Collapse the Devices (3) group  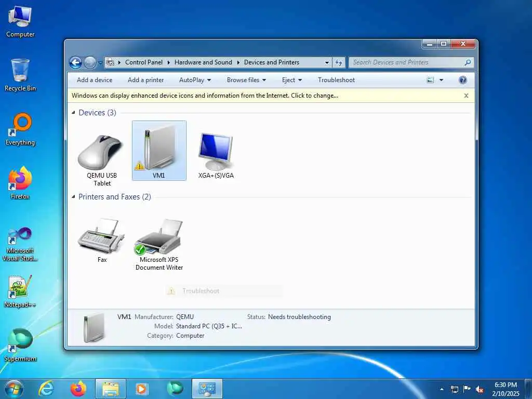pyautogui.click(x=73, y=113)
